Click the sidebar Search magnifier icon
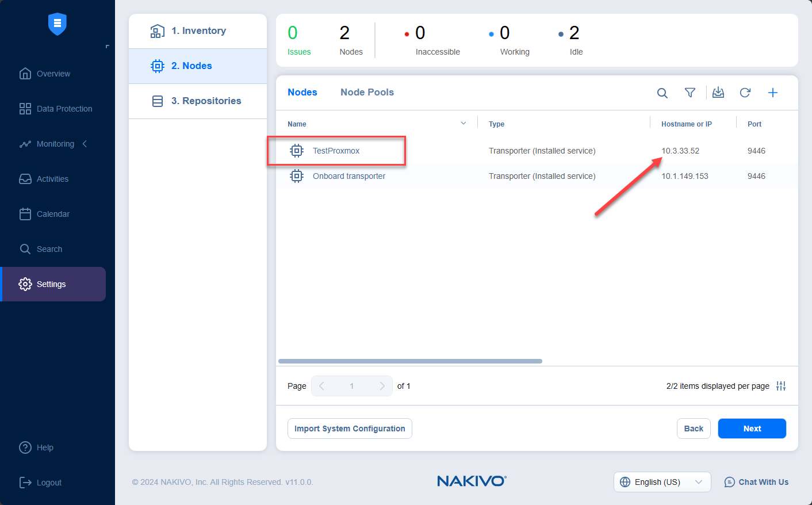The height and width of the screenshot is (505, 812). (x=25, y=249)
